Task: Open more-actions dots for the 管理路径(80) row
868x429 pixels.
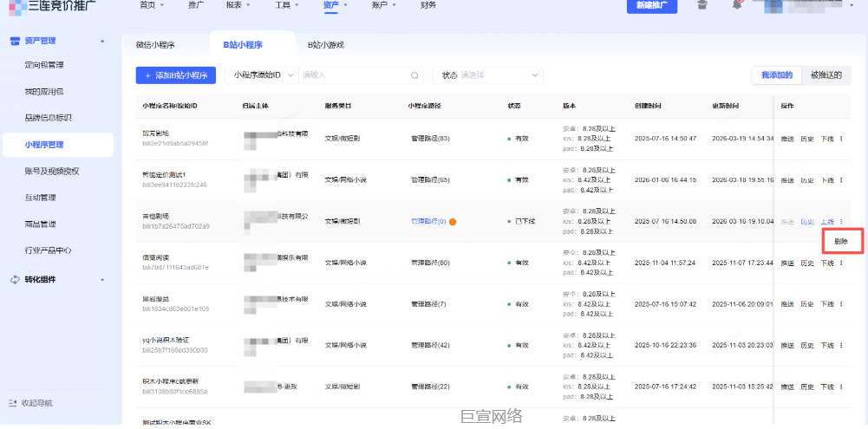Action: pos(841,263)
